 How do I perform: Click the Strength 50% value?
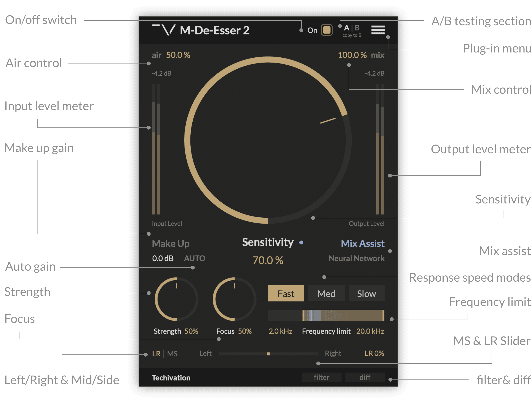point(191,331)
